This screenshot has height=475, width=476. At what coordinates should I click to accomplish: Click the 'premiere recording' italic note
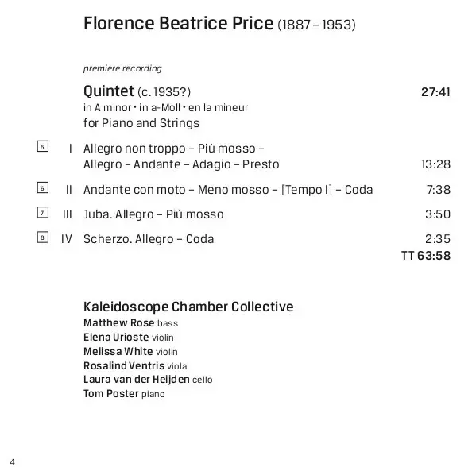pyautogui.click(x=122, y=68)
